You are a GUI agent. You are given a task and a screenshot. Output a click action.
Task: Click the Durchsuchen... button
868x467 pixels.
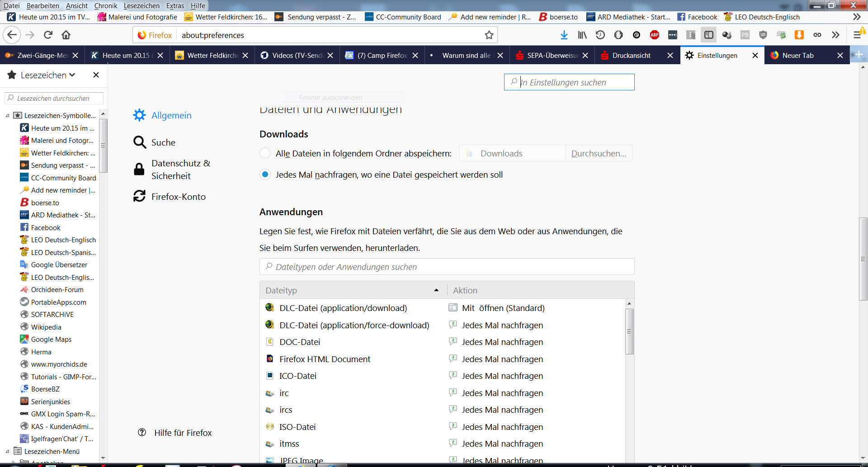pyautogui.click(x=599, y=153)
